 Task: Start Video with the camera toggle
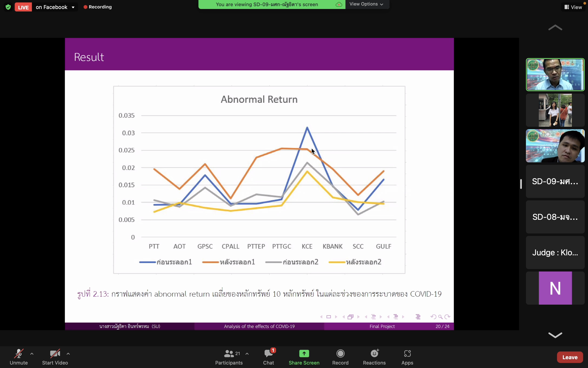pos(55,357)
